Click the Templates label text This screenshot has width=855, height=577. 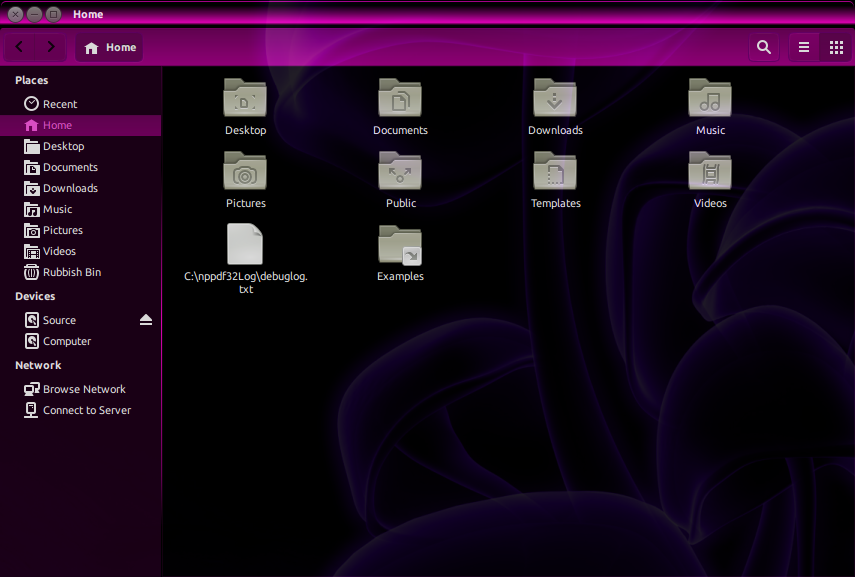pos(556,203)
